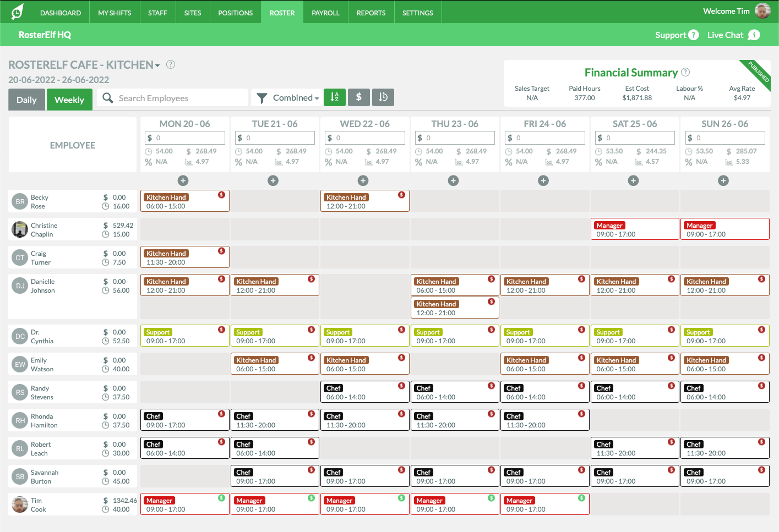Open the Dashboard tab
This screenshot has width=779, height=532.
pyautogui.click(x=61, y=13)
